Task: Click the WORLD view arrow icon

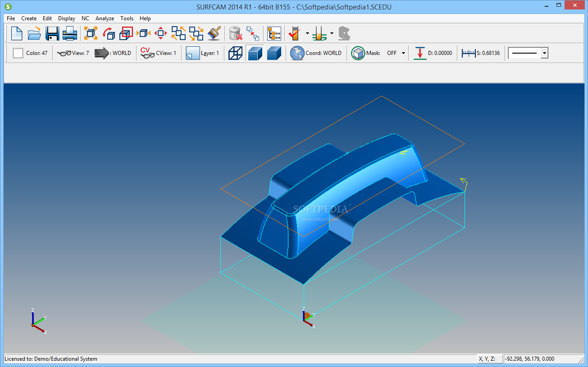Action: tap(102, 53)
